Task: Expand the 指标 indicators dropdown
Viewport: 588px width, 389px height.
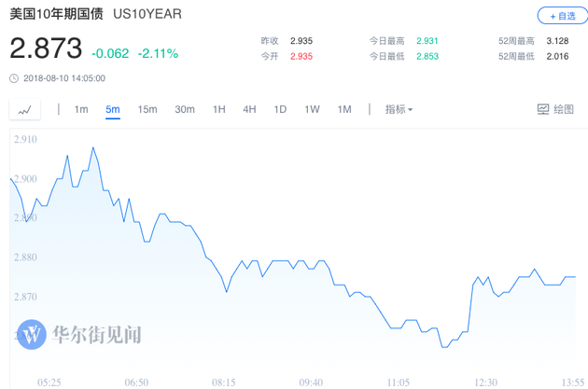Action: [399, 109]
